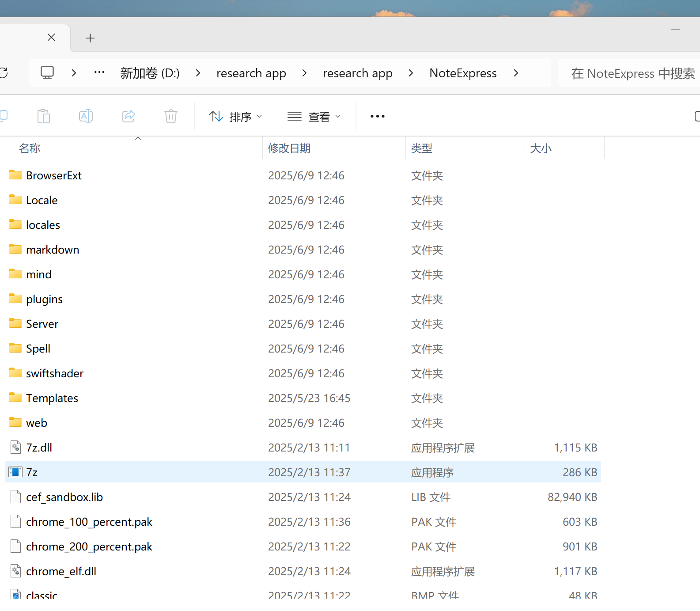Click the chrome_100_percent.pak file icon
This screenshot has height=611, width=700.
pyautogui.click(x=15, y=521)
